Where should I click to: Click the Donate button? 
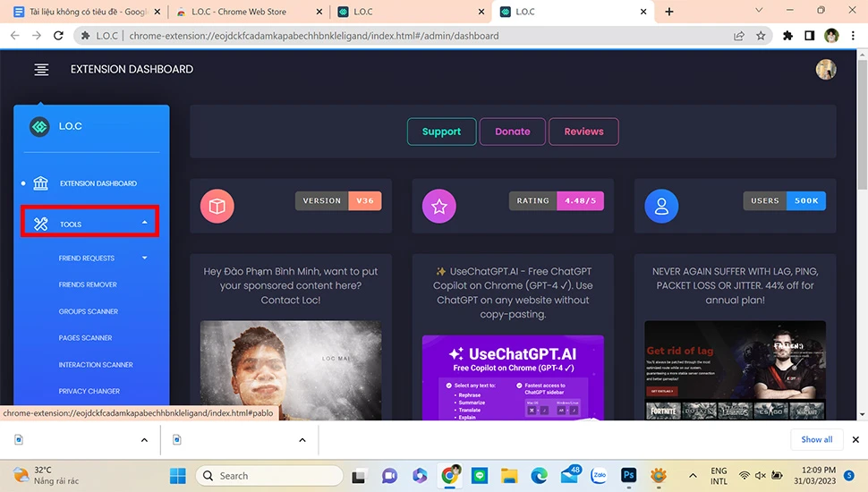[x=513, y=131]
